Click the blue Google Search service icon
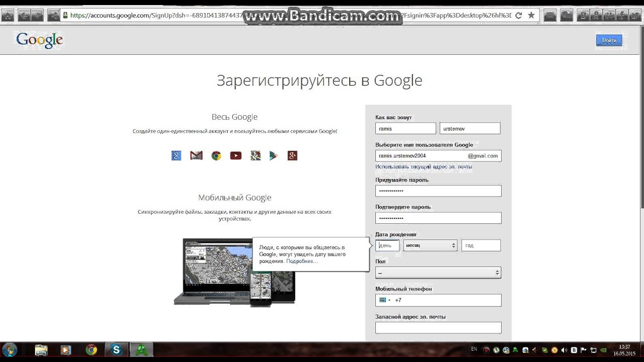This screenshot has width=644, height=362. (x=176, y=156)
